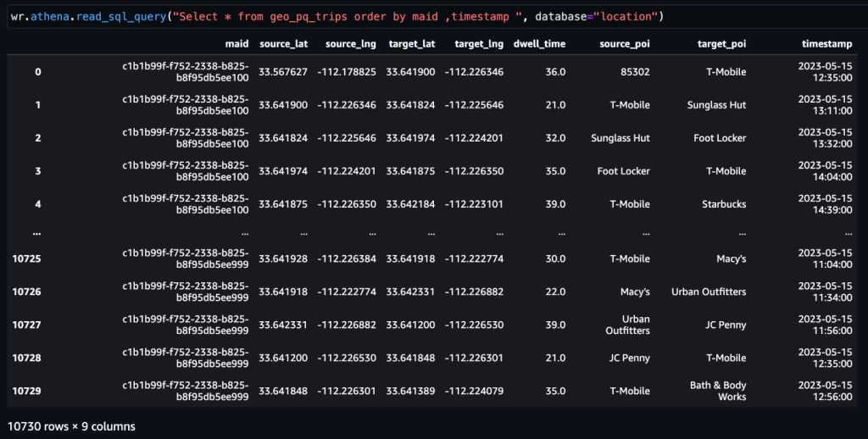Click timestamp 2023-05-15 12:56:00
The image size is (868, 439).
click(x=825, y=391)
